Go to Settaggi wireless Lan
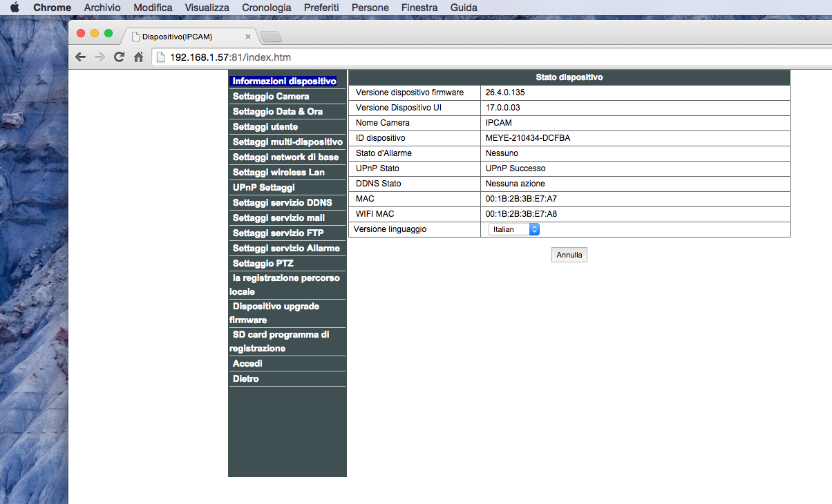Image resolution: width=832 pixels, height=504 pixels. tap(278, 173)
